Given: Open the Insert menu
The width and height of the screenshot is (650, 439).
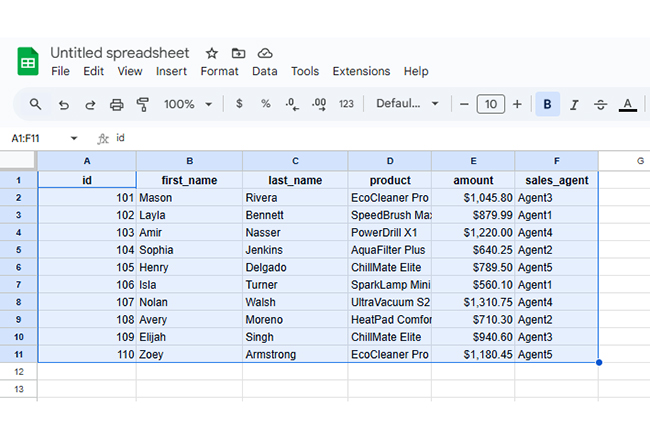Looking at the screenshot, I should tap(171, 71).
